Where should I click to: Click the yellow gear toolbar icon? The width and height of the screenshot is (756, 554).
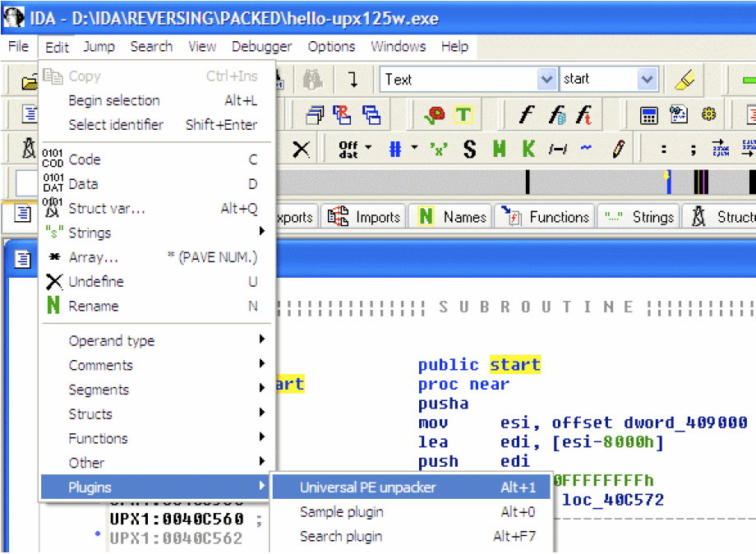coord(708,115)
